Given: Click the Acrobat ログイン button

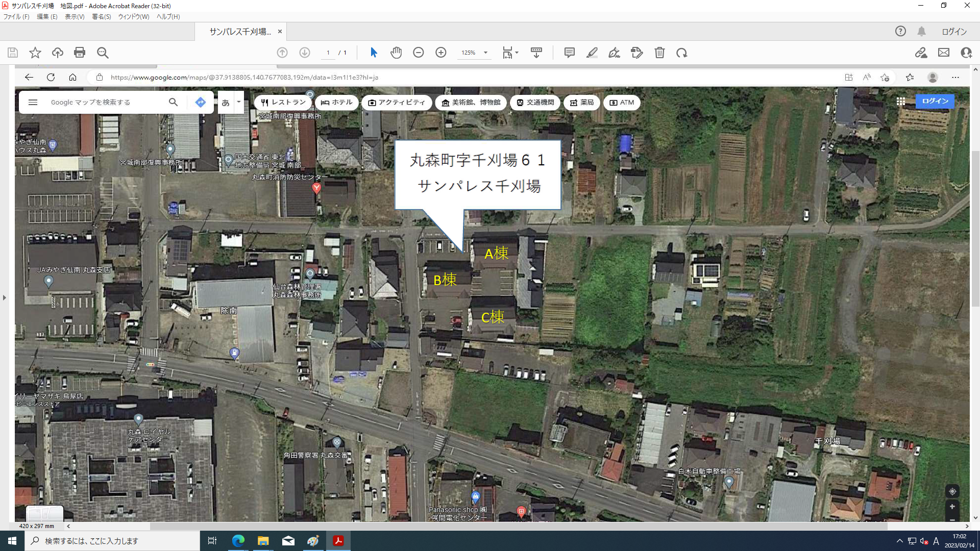Looking at the screenshot, I should 954,32.
